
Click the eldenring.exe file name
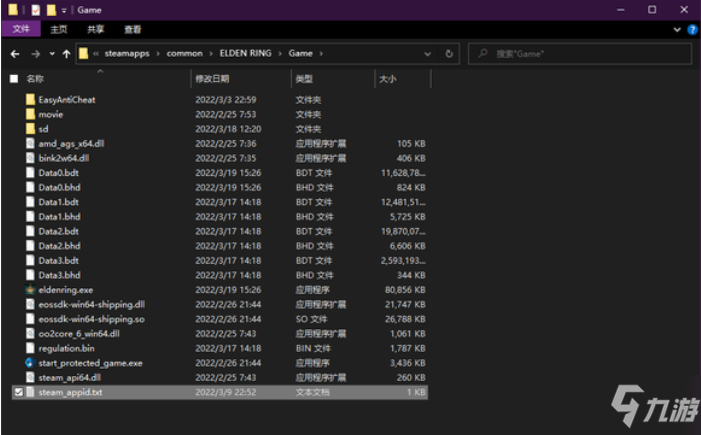click(x=66, y=290)
